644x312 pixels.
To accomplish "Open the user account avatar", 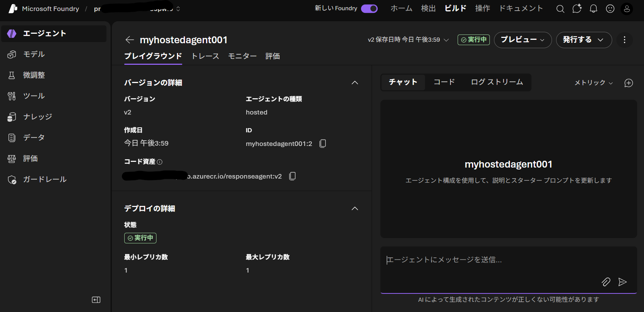I will 627,9.
